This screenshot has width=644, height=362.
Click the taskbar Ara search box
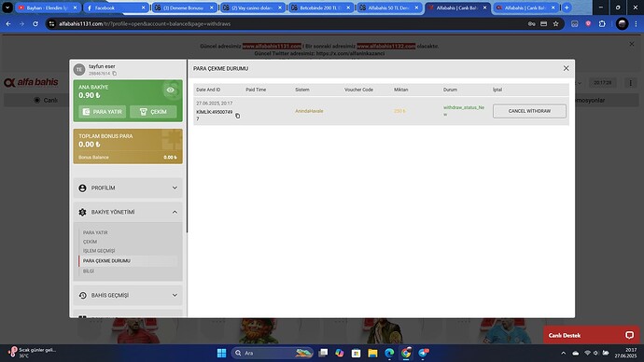coord(272,353)
